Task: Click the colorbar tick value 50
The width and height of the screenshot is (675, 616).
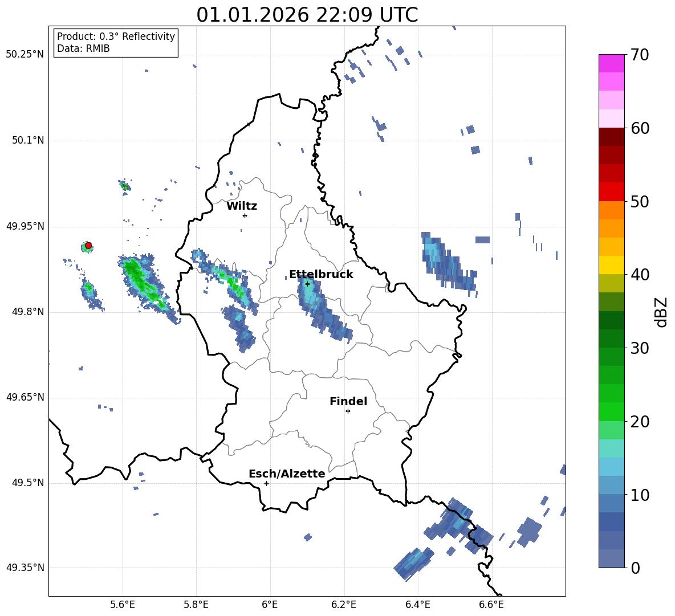Action: 640,201
